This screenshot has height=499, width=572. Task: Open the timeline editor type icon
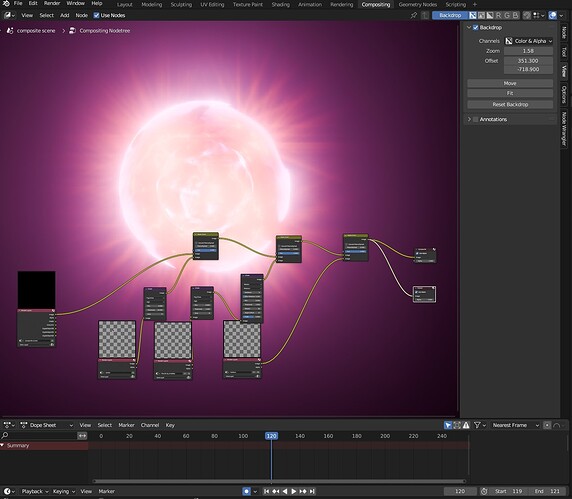[x=9, y=491]
